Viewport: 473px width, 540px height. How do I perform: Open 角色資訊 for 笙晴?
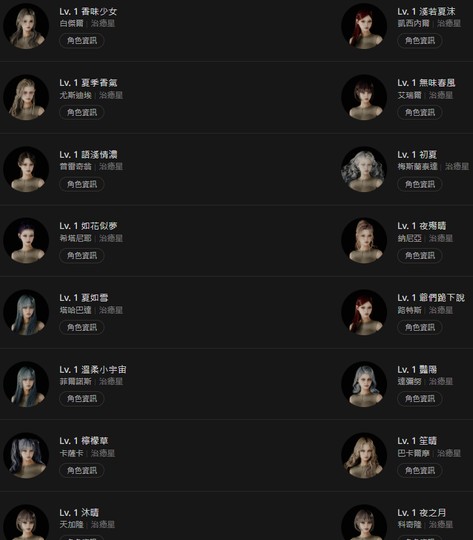coord(420,470)
